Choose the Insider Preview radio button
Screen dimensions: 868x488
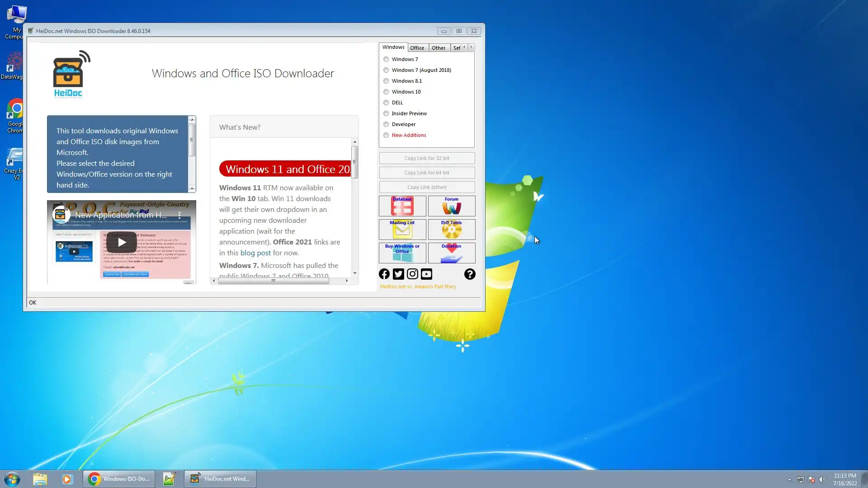pyautogui.click(x=386, y=113)
